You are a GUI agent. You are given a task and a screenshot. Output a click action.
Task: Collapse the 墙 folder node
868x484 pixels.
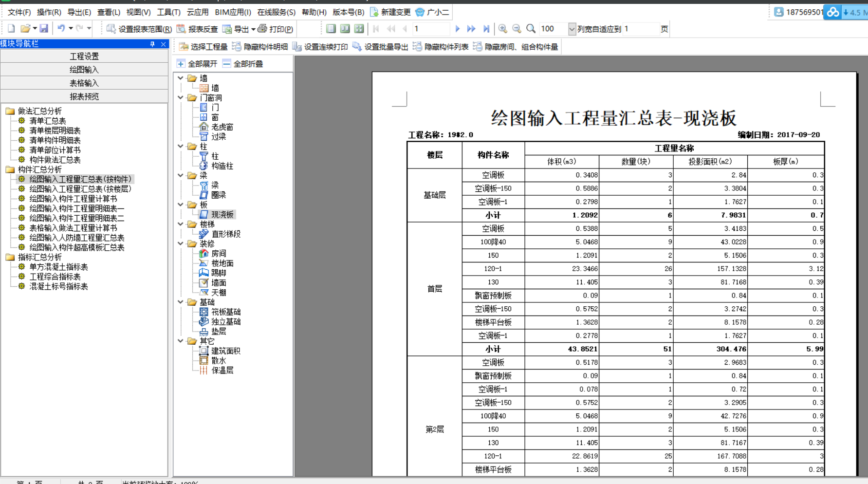181,78
